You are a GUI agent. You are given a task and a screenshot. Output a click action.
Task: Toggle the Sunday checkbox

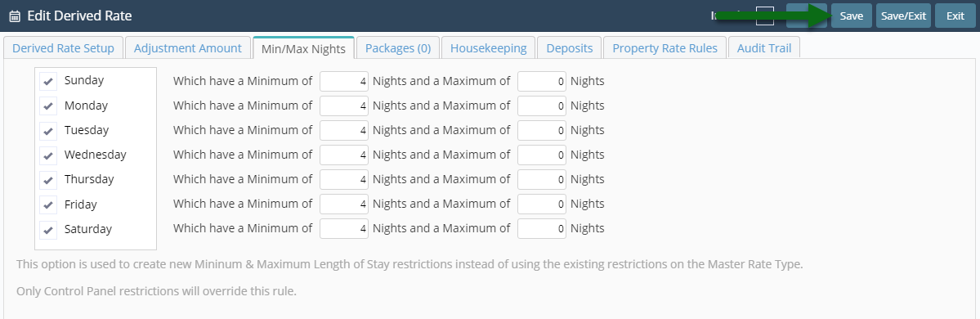pyautogui.click(x=48, y=81)
